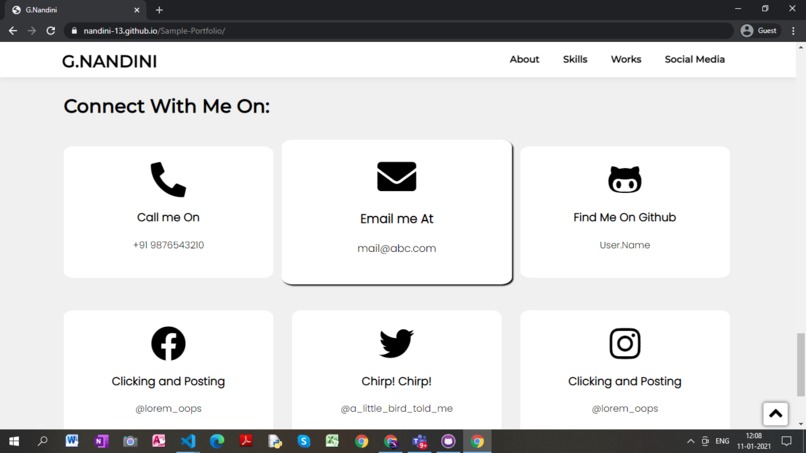Click the phone icon in Call me On card
The height and width of the screenshot is (453, 806).
pyautogui.click(x=168, y=179)
